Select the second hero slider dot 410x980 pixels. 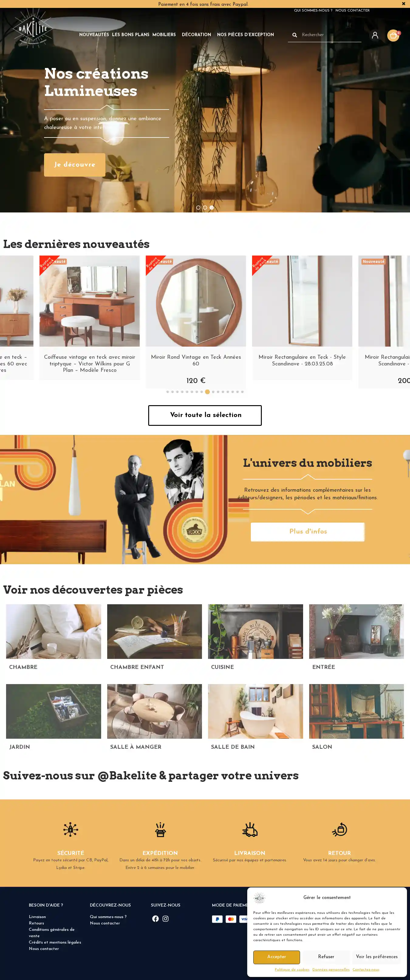pyautogui.click(x=205, y=208)
